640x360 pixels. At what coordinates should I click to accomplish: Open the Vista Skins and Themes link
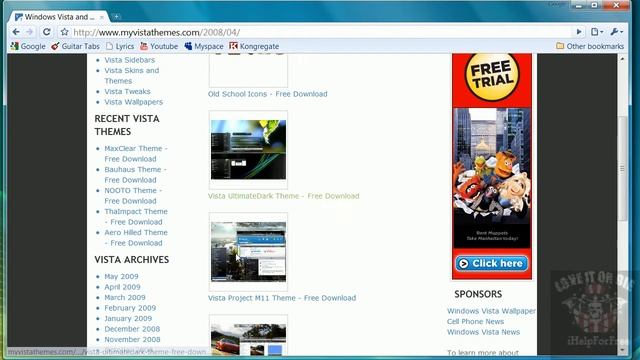(131, 76)
